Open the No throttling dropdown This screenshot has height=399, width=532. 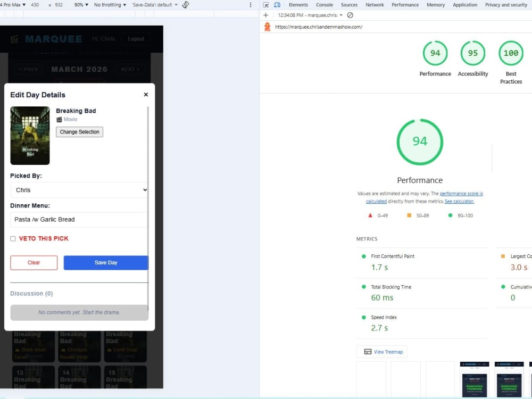coord(110,5)
